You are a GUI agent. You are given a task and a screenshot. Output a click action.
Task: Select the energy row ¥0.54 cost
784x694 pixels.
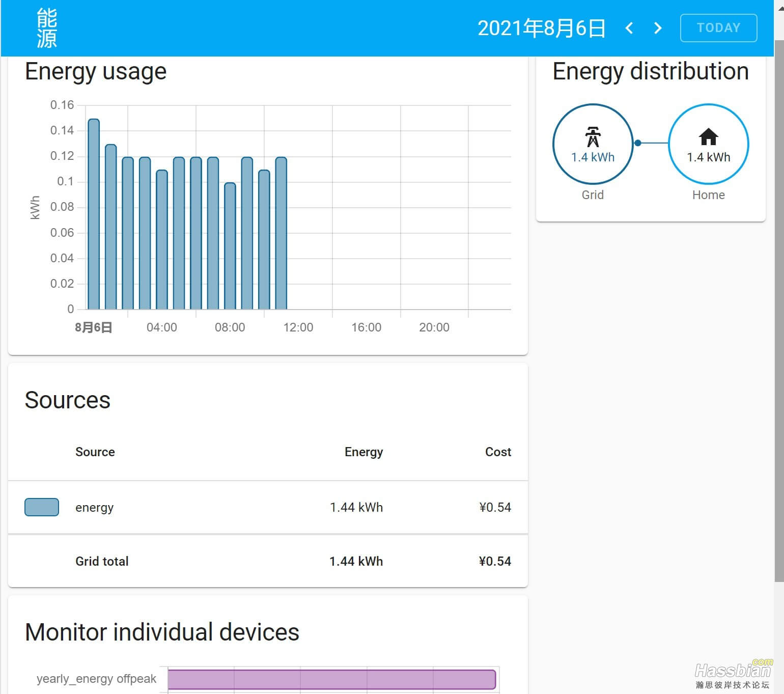coord(495,507)
